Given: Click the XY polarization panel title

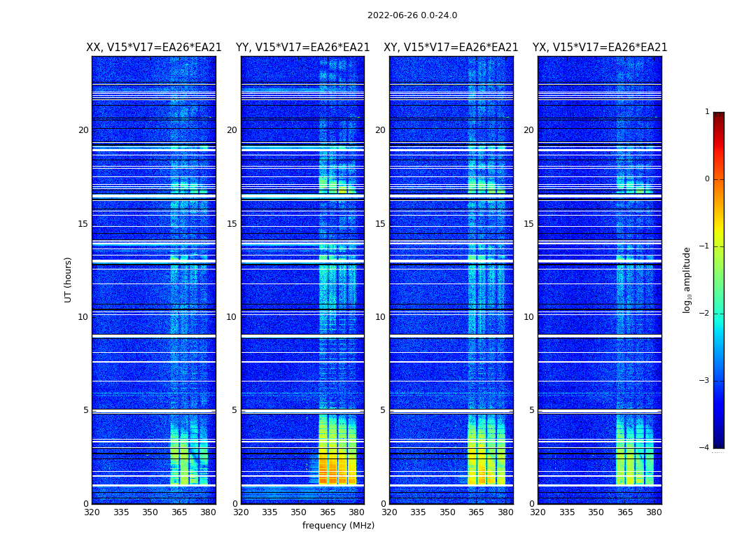Looking at the screenshot, I should click(x=451, y=48).
